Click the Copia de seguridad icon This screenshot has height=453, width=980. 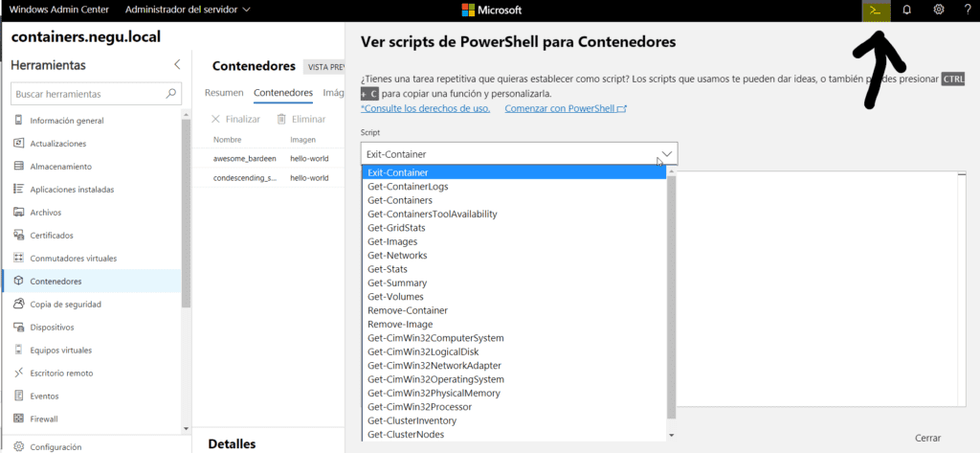tap(18, 305)
